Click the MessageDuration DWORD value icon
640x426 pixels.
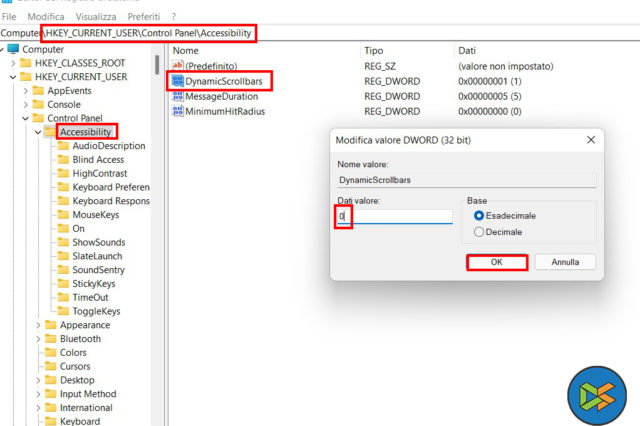pyautogui.click(x=178, y=96)
